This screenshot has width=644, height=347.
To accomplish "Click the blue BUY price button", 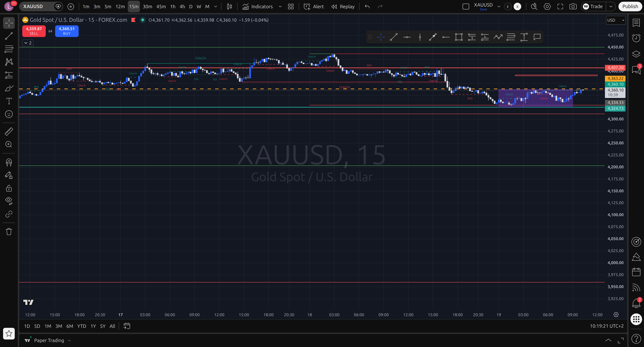I will coord(67,31).
